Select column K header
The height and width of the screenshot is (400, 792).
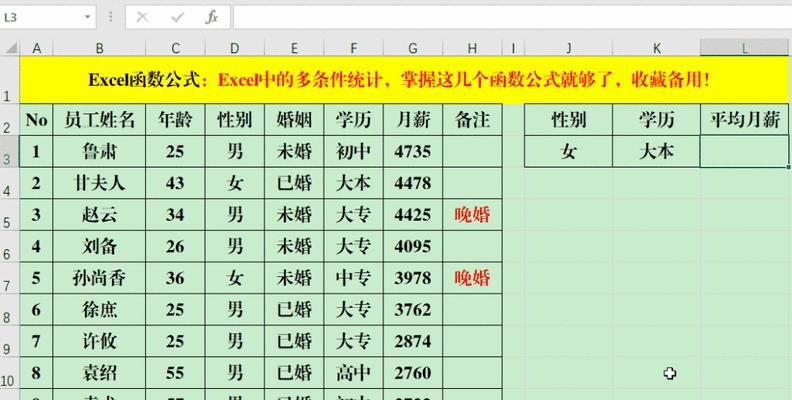pyautogui.click(x=657, y=48)
